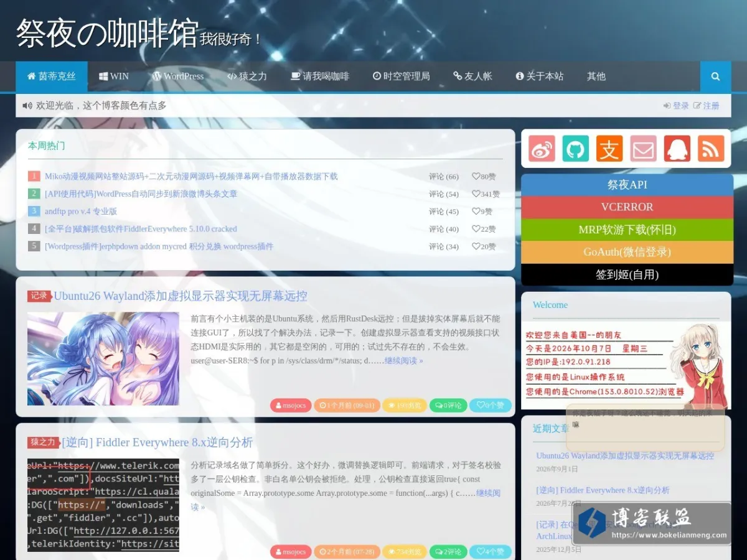Open the Weibo social icon
This screenshot has height=560, width=747.
tap(542, 149)
